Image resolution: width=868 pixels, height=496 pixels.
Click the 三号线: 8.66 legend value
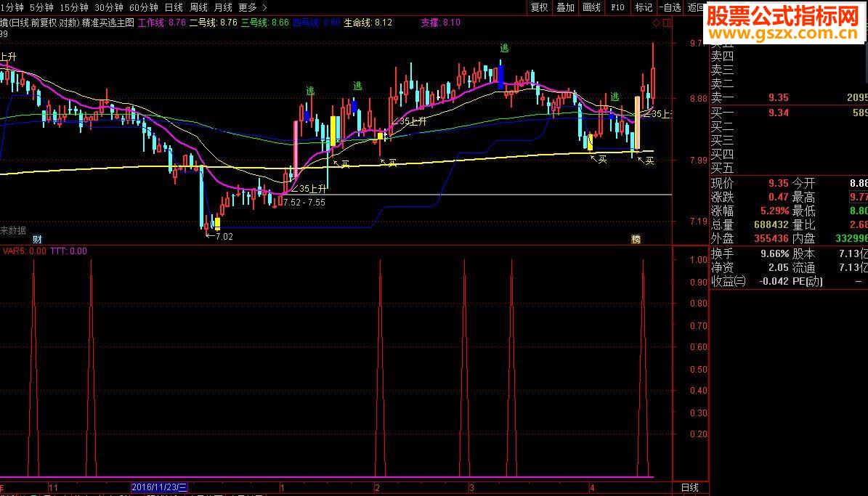click(264, 23)
